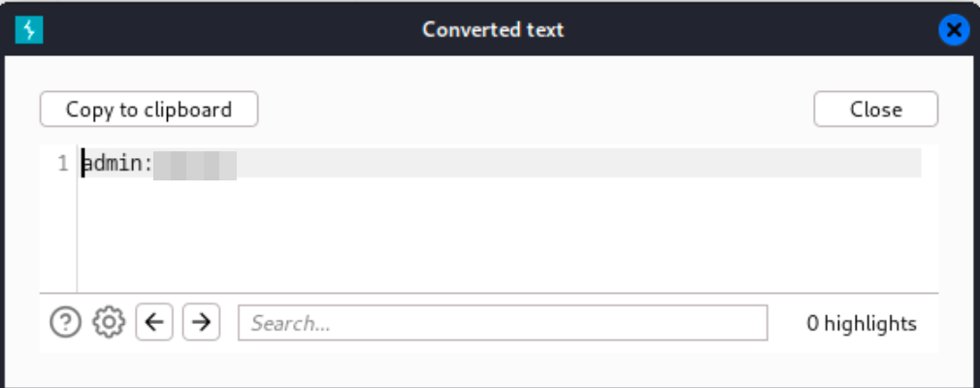Click the 0 highlights label
980x388 pixels.
pos(862,323)
